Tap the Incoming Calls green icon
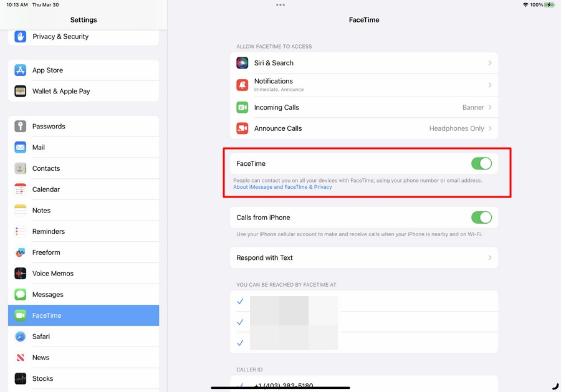The image size is (561, 392). (242, 107)
